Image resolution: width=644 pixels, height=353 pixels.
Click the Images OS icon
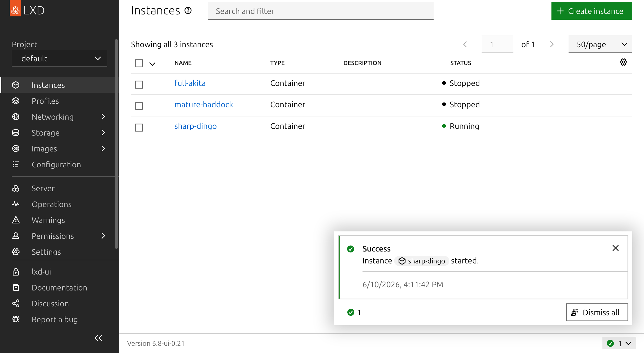pyautogui.click(x=16, y=148)
